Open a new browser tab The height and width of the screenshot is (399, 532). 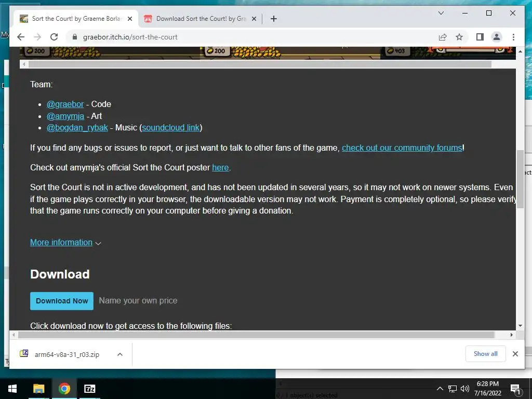[x=274, y=19]
